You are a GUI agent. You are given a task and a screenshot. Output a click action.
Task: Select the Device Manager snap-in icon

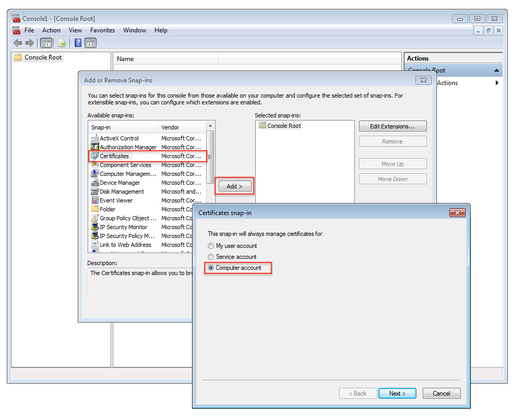point(95,183)
